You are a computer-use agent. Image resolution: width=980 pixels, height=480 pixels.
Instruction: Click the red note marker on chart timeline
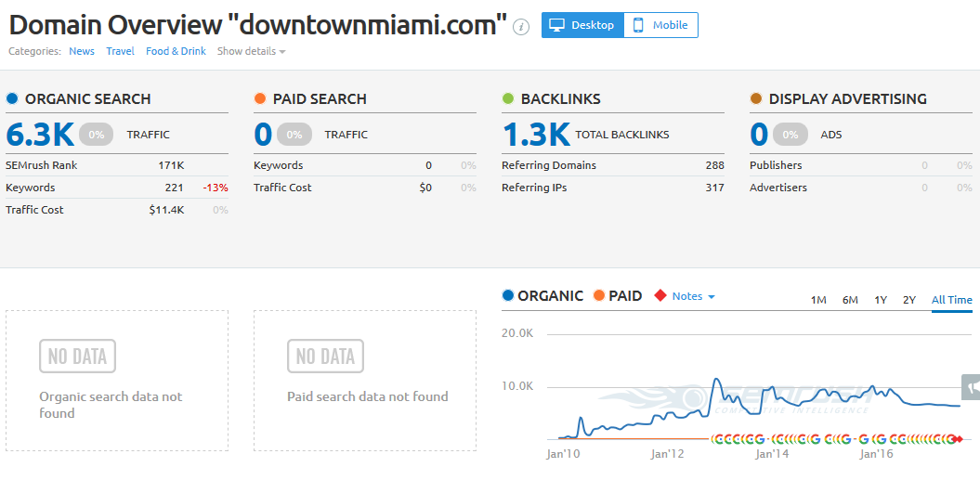click(958, 438)
